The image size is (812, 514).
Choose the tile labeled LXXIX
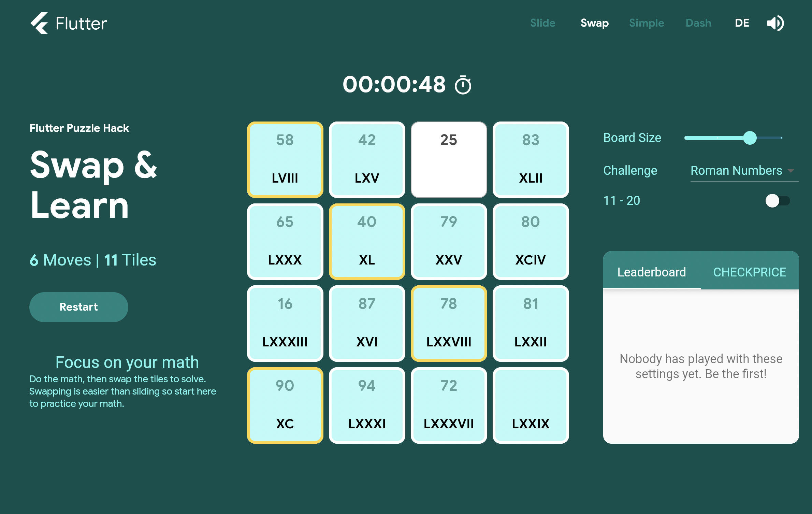(x=531, y=405)
